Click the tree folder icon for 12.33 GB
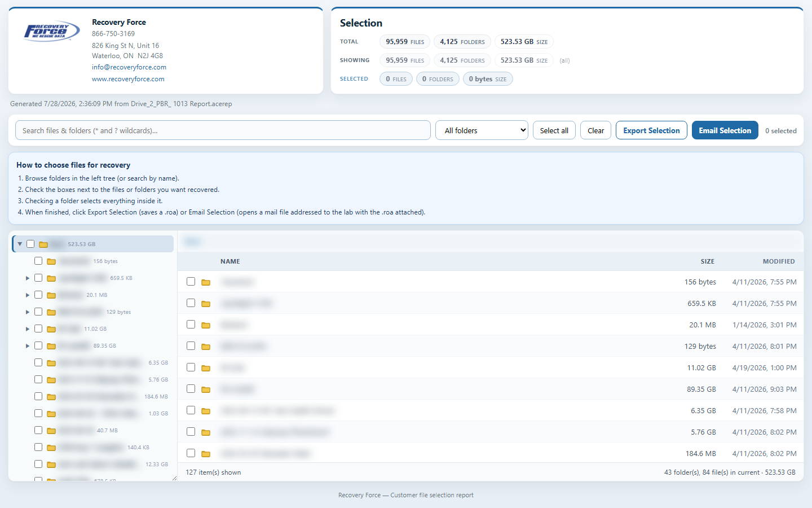The image size is (812, 508). click(51, 465)
